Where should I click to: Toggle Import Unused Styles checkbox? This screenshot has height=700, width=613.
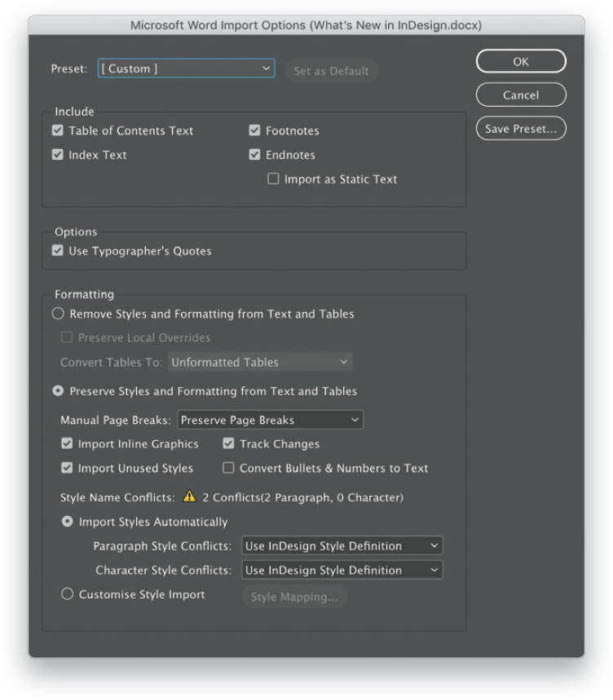point(67,468)
